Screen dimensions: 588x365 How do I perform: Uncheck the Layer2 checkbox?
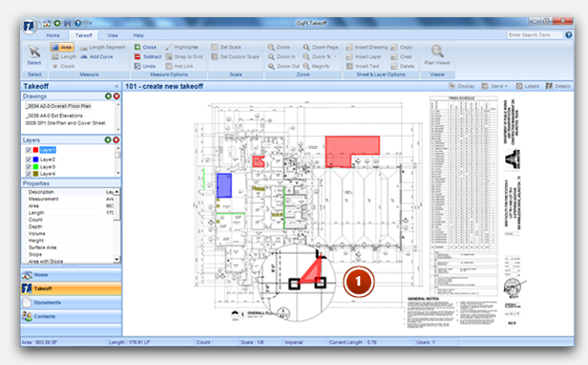tap(29, 160)
